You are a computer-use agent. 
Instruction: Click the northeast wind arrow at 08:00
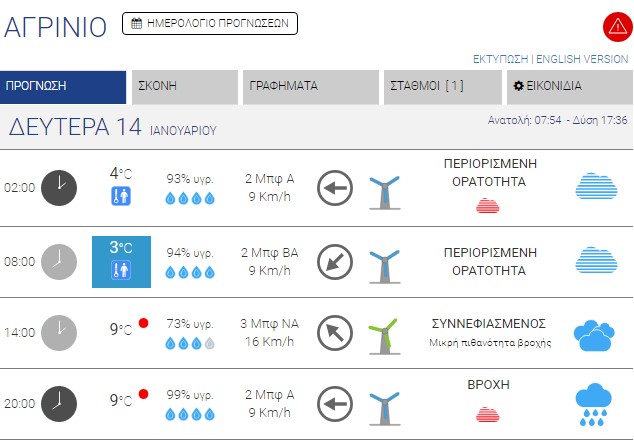335,261
